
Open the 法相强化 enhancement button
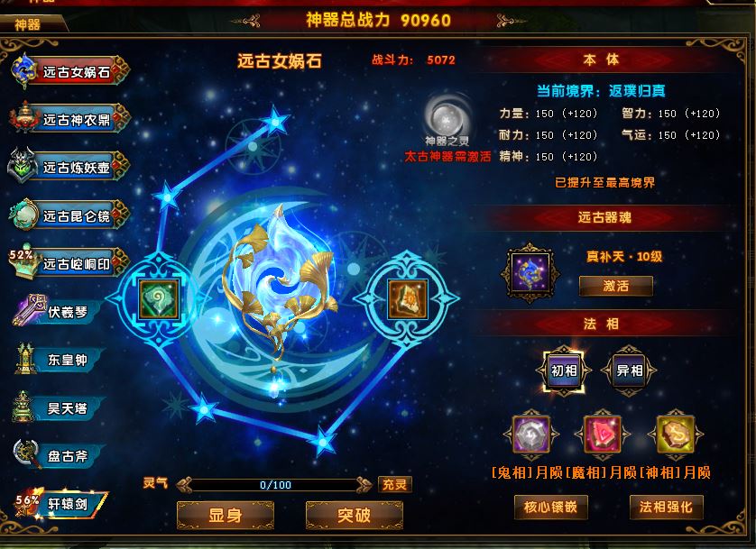(666, 508)
